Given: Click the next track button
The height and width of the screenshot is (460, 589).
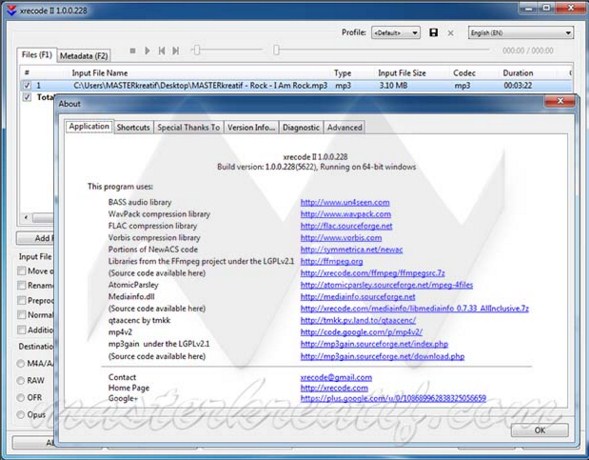Looking at the screenshot, I should click(x=175, y=50).
